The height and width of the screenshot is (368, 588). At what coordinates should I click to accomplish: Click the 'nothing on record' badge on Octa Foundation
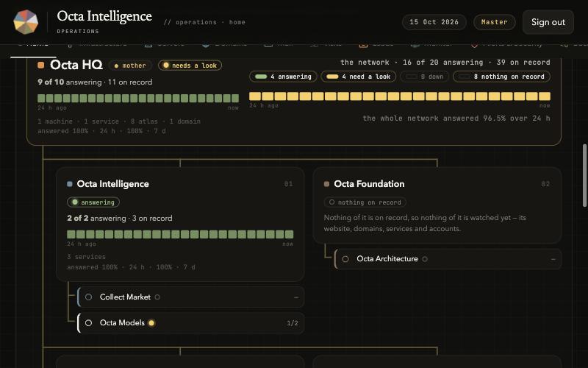pos(365,202)
